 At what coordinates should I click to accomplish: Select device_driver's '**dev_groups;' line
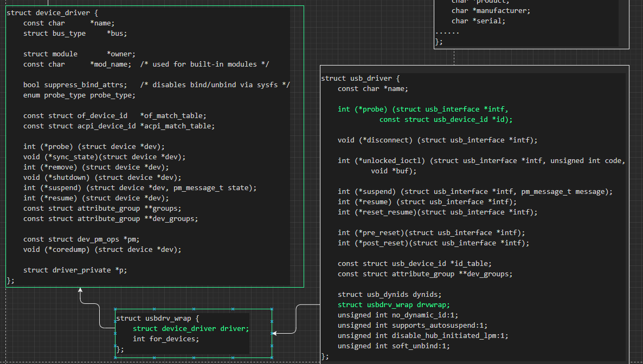pos(111,218)
